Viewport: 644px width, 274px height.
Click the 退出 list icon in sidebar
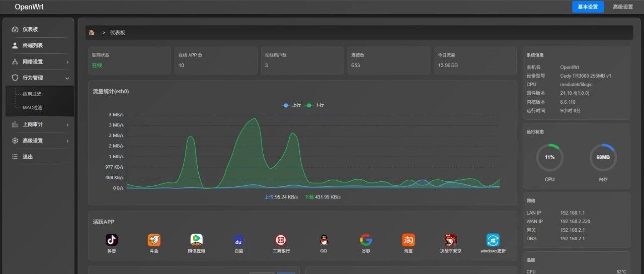pyautogui.click(x=15, y=157)
